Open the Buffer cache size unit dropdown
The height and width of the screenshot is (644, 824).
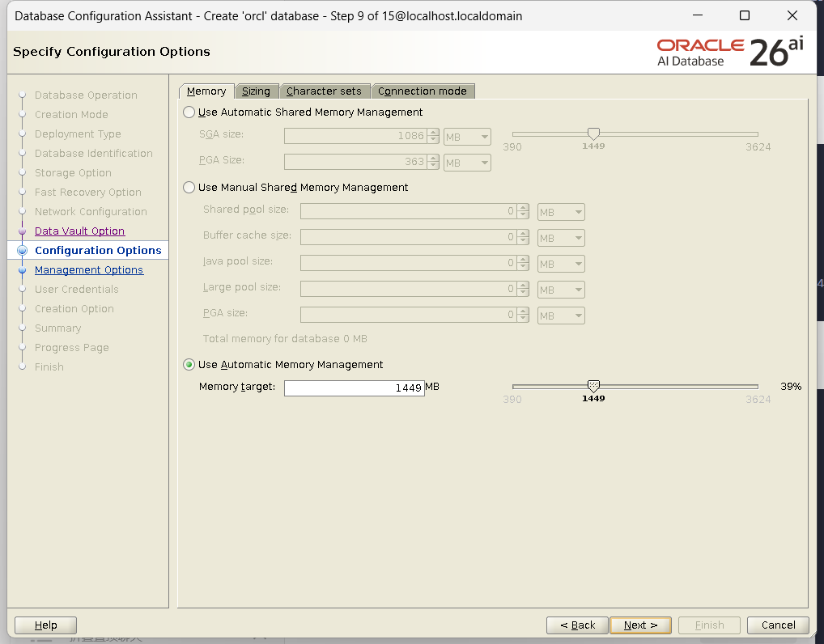click(x=561, y=238)
